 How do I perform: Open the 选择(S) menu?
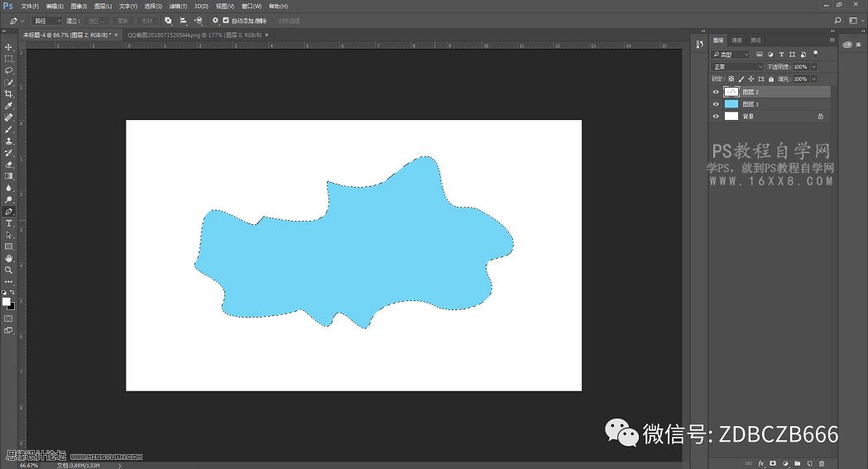point(153,6)
